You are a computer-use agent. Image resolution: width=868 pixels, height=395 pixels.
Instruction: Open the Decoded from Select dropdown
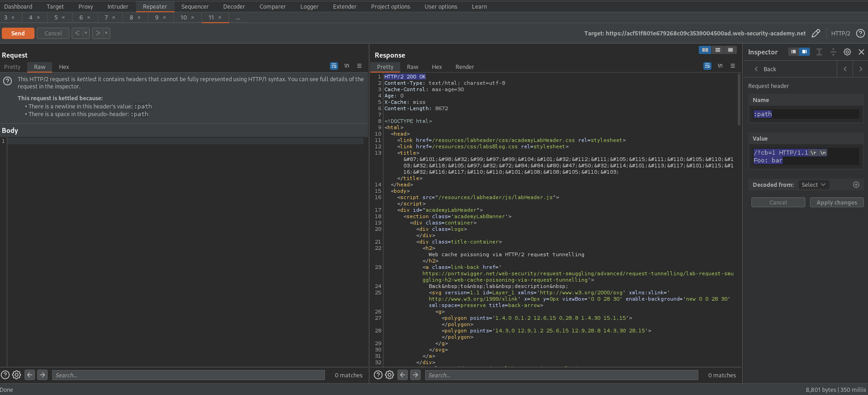[x=814, y=185]
